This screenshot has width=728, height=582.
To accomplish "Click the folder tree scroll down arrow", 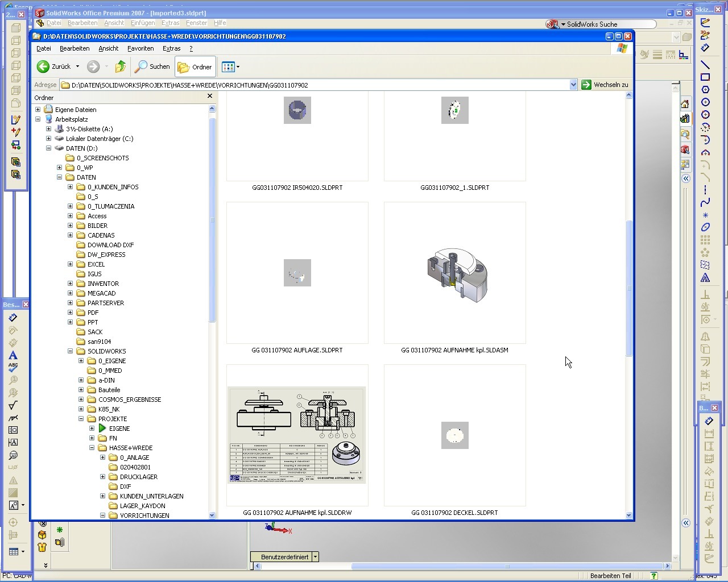I will [x=212, y=516].
